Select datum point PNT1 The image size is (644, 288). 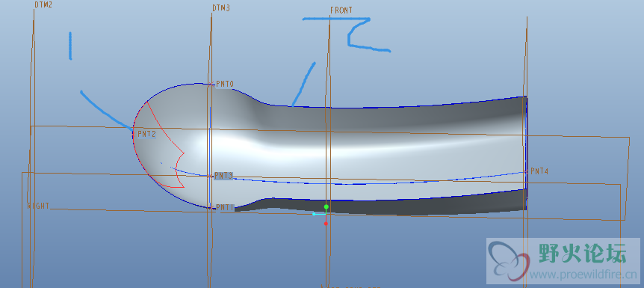pyautogui.click(x=225, y=207)
